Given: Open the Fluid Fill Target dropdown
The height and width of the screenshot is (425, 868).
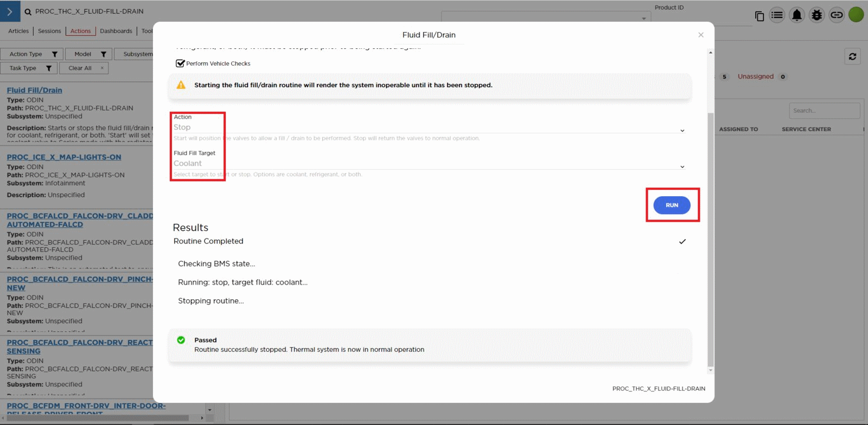Looking at the screenshot, I should point(427,164).
